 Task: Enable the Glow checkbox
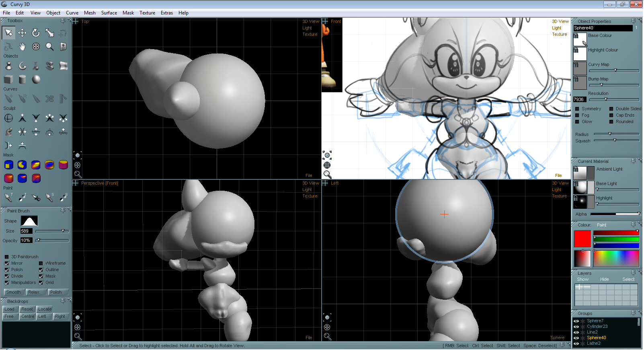[577, 121]
